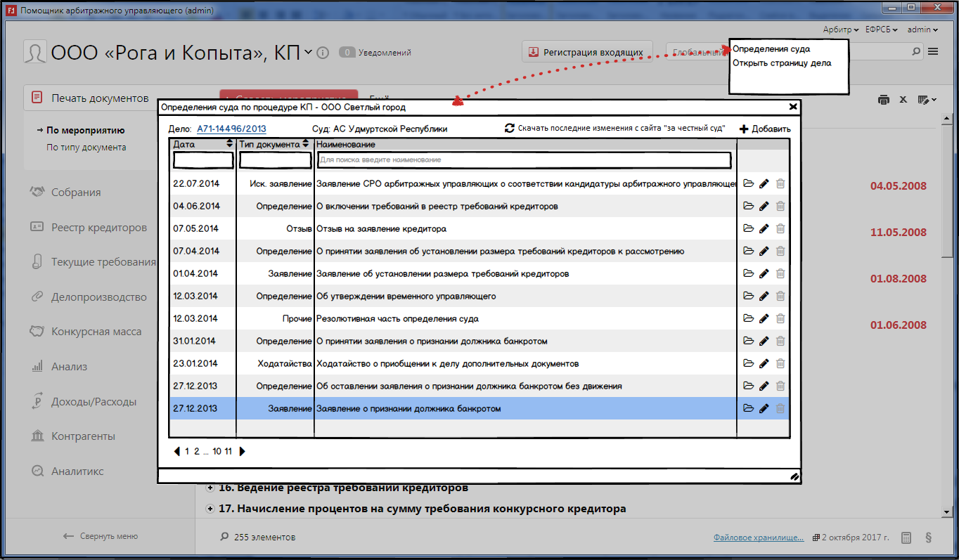Screen dimensions: 959x560
Task: Select 'По типу документа' option
Action: tap(86, 148)
